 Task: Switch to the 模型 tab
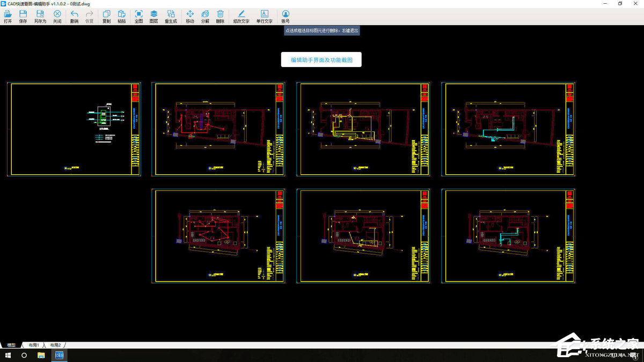tap(11, 345)
